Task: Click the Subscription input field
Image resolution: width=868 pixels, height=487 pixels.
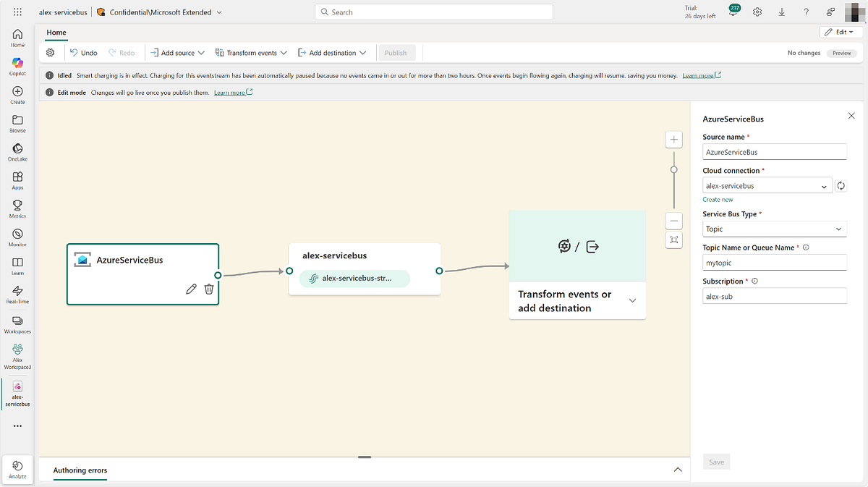Action: click(774, 296)
